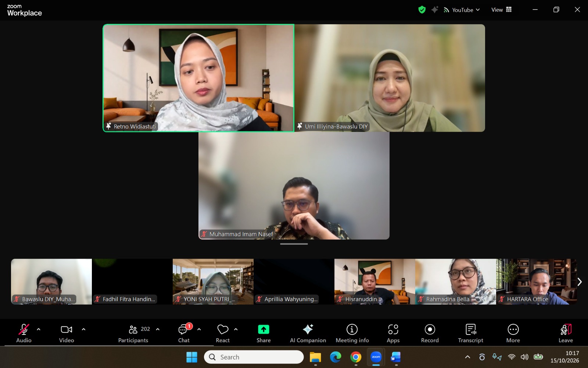588x368 pixels.
Task: Select Muhammad Imam Nasef video tile
Action: 294,186
